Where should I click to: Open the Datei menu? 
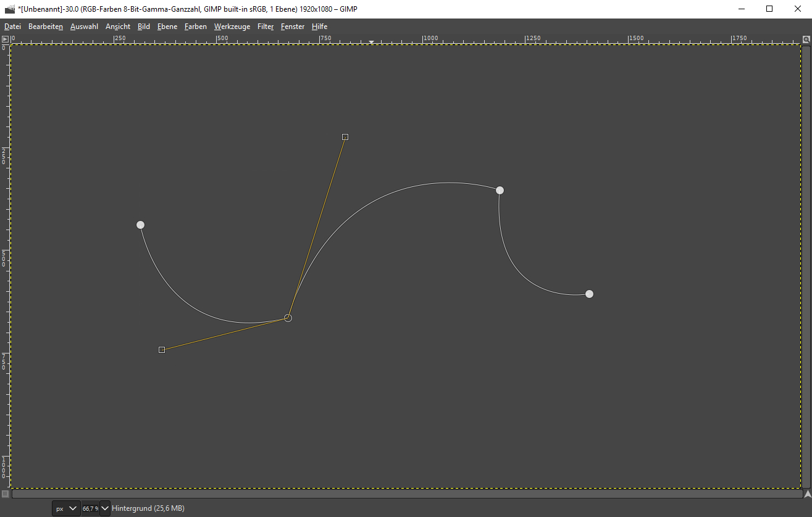(x=12, y=27)
